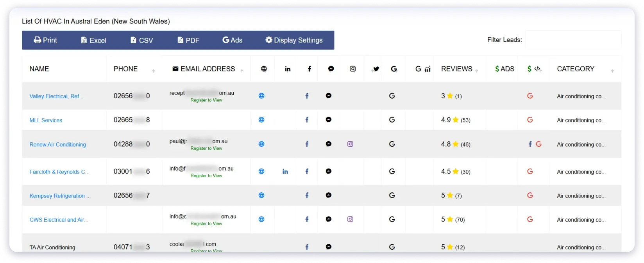Open the Instagram icon for Renew Air Conditioning
The image size is (644, 263).
(x=350, y=144)
